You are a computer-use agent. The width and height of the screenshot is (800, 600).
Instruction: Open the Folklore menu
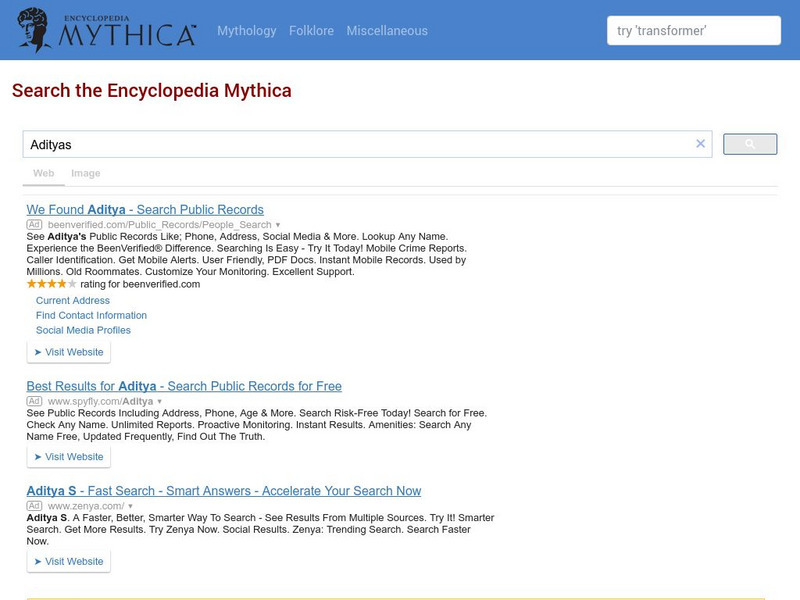(x=312, y=31)
